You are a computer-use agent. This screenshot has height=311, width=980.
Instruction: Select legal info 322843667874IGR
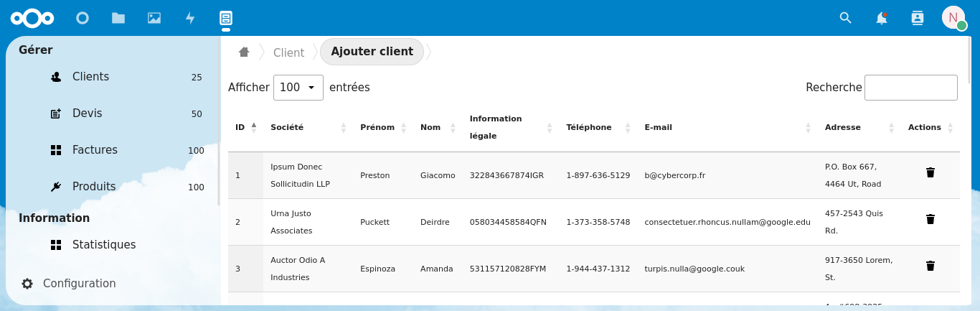click(x=507, y=175)
